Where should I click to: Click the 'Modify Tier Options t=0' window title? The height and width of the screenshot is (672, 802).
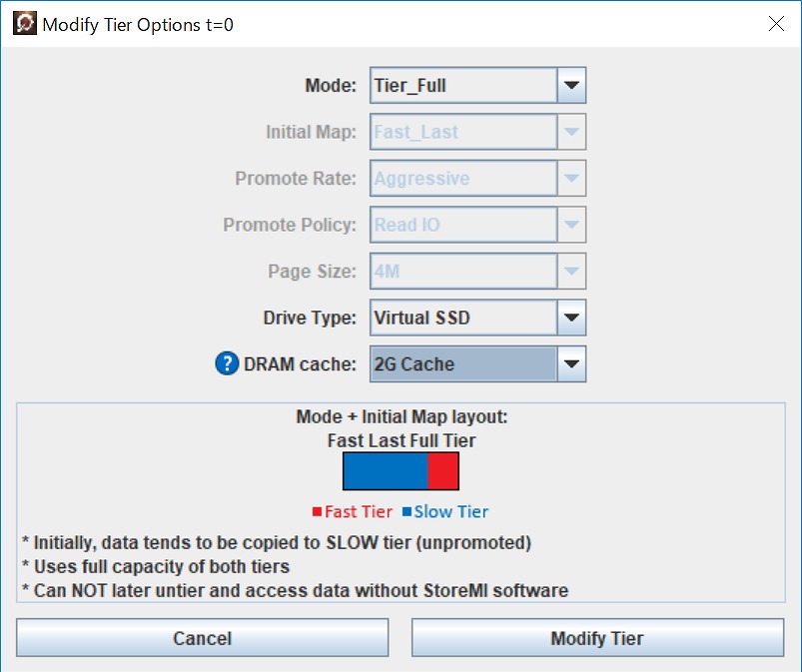tap(138, 25)
